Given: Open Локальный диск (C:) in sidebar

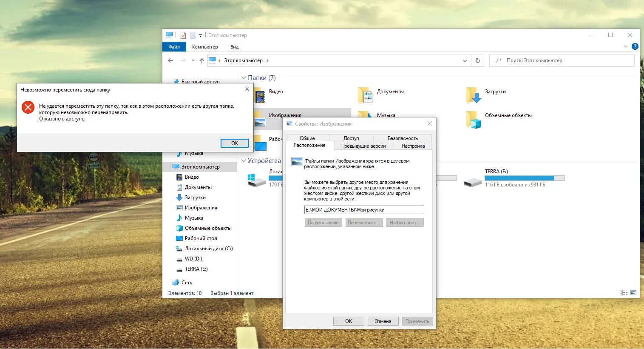Looking at the screenshot, I should pos(209,249).
